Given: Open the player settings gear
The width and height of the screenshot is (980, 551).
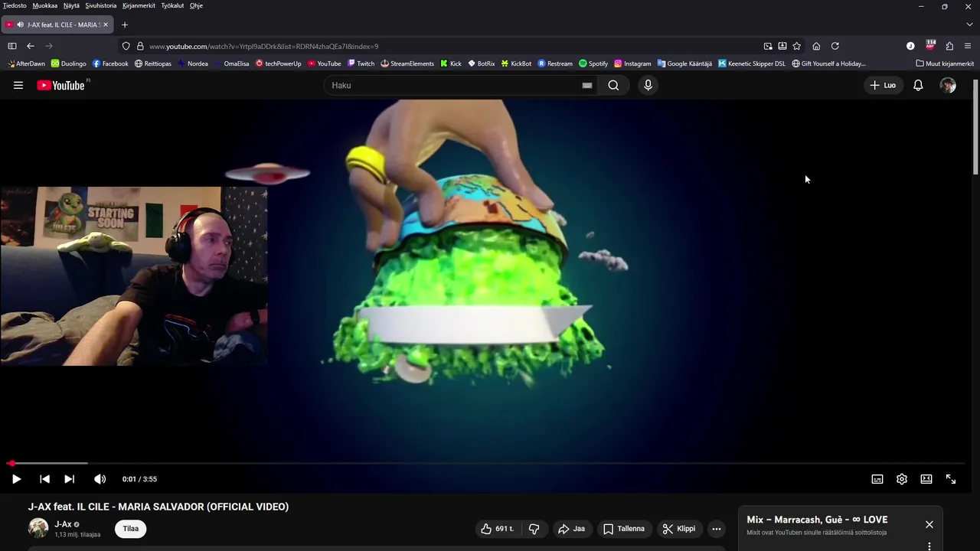Looking at the screenshot, I should tap(902, 479).
